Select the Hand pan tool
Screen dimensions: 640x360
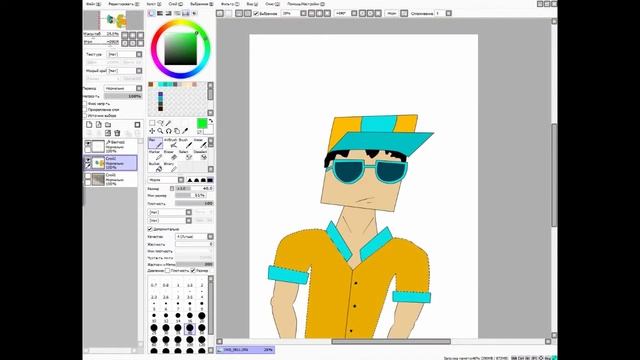point(177,131)
